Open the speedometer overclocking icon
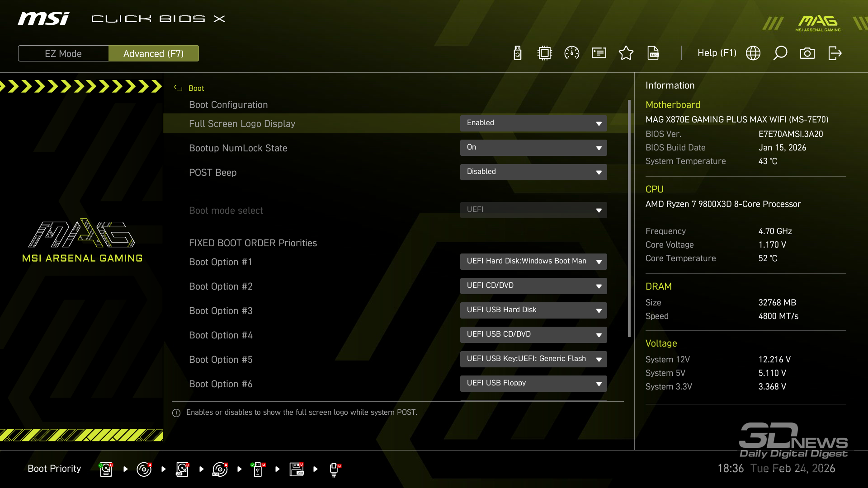 tap(572, 53)
